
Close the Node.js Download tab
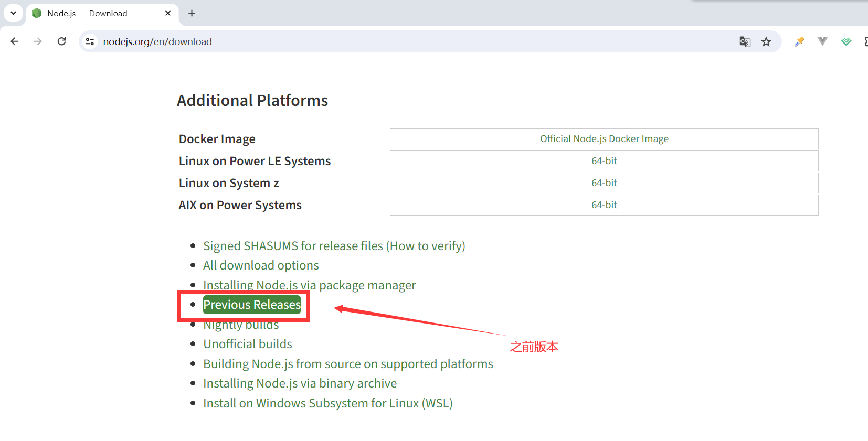tap(168, 13)
